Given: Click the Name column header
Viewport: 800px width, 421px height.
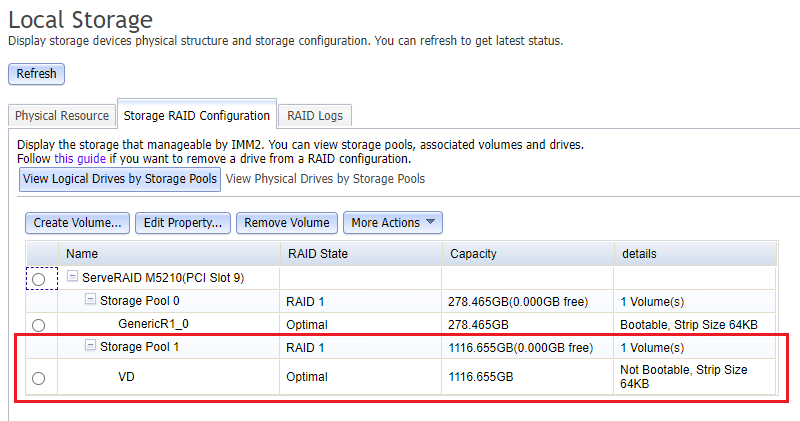Looking at the screenshot, I should pyautogui.click(x=82, y=254).
